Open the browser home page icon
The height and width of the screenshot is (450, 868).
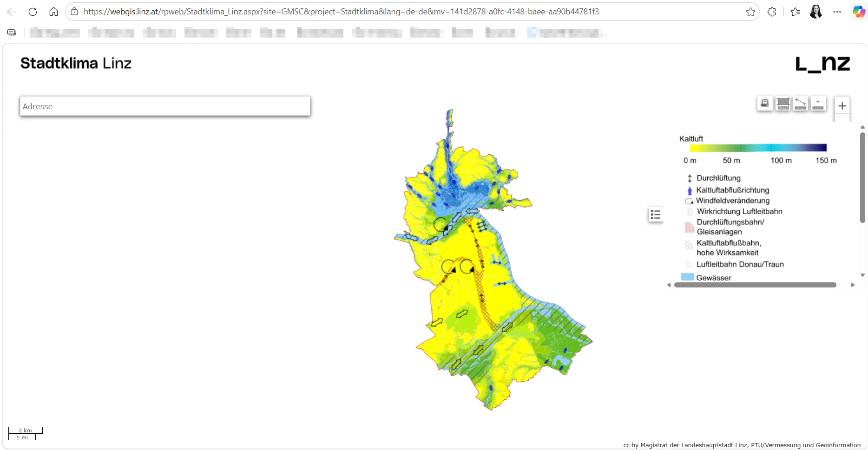tap(53, 12)
